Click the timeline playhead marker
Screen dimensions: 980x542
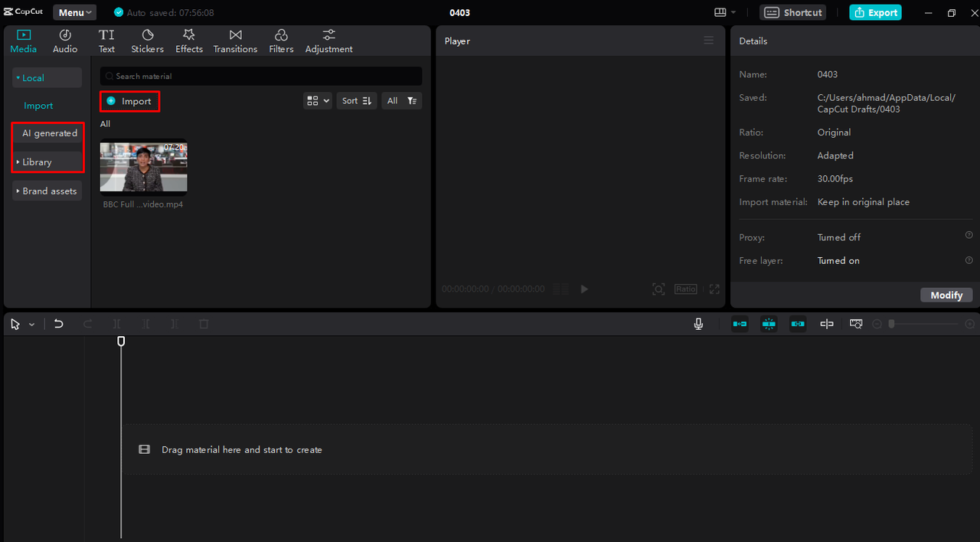(121, 341)
